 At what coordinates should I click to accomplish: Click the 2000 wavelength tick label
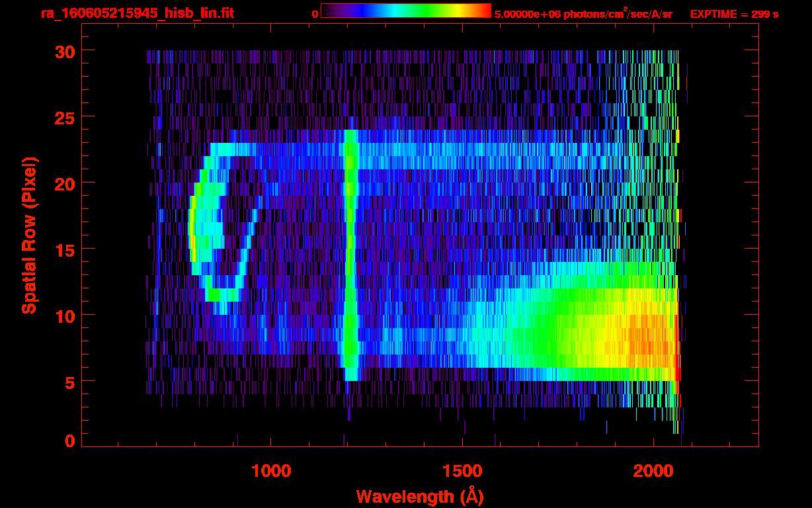tap(654, 471)
